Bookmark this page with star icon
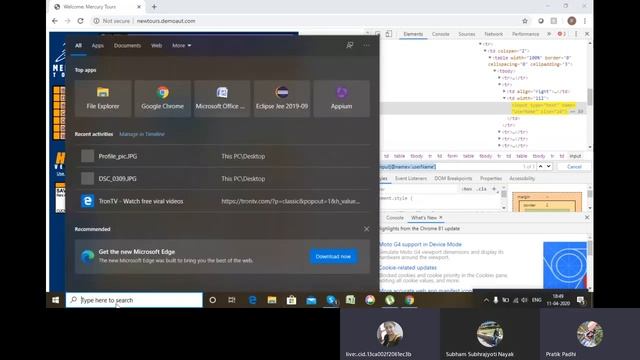 [525, 21]
